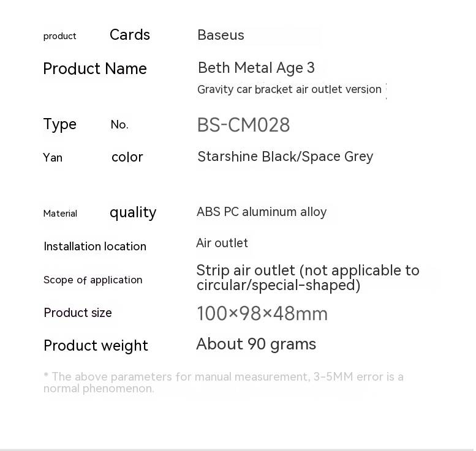Click the quality label beside Material

click(133, 212)
